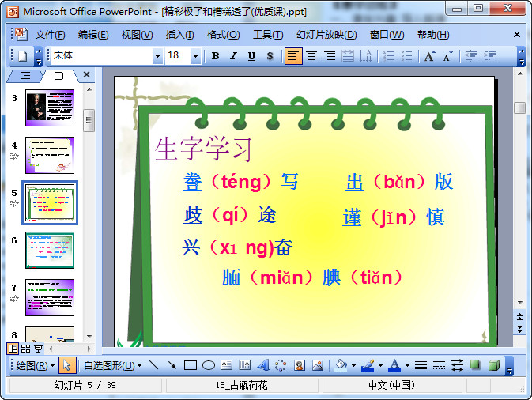Image resolution: width=532 pixels, height=400 pixels.
Task: Select the oval shape tool
Action: pyautogui.click(x=209, y=365)
